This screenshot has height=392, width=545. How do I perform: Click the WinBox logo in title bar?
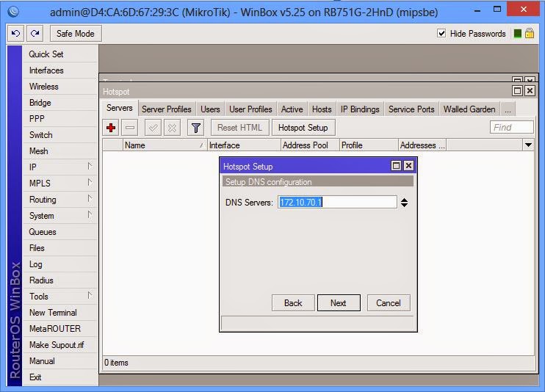pyautogui.click(x=13, y=12)
